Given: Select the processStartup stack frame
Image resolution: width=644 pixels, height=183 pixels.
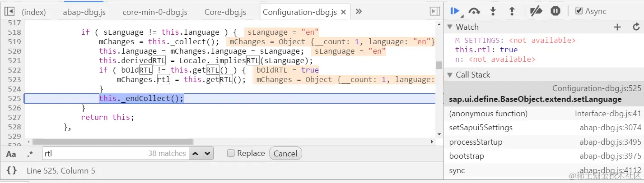Looking at the screenshot, I should [x=544, y=142].
